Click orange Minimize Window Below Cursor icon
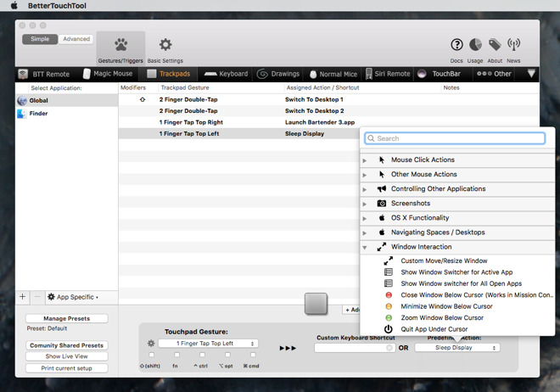Viewport: 560px width, 392px height. (x=389, y=306)
